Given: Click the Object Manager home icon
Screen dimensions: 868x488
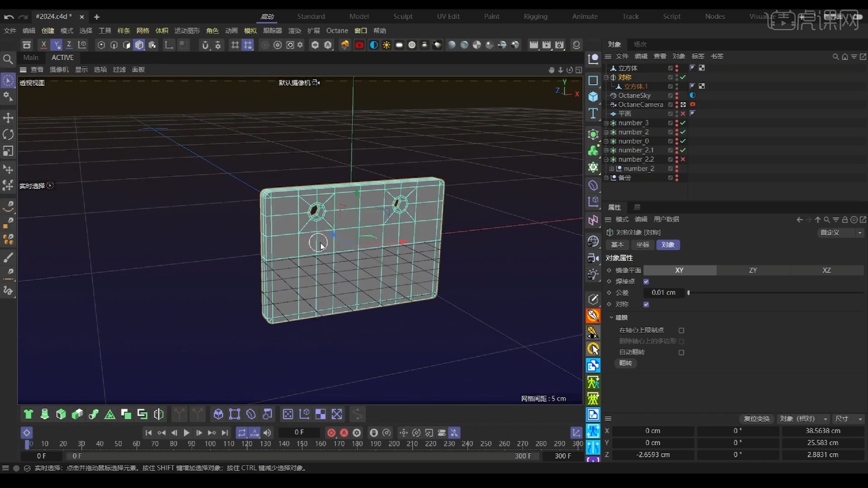Looking at the screenshot, I should click(x=844, y=56).
